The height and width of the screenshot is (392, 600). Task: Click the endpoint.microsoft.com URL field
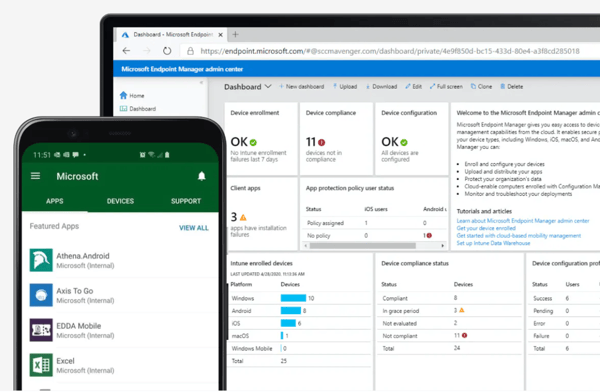(390, 51)
